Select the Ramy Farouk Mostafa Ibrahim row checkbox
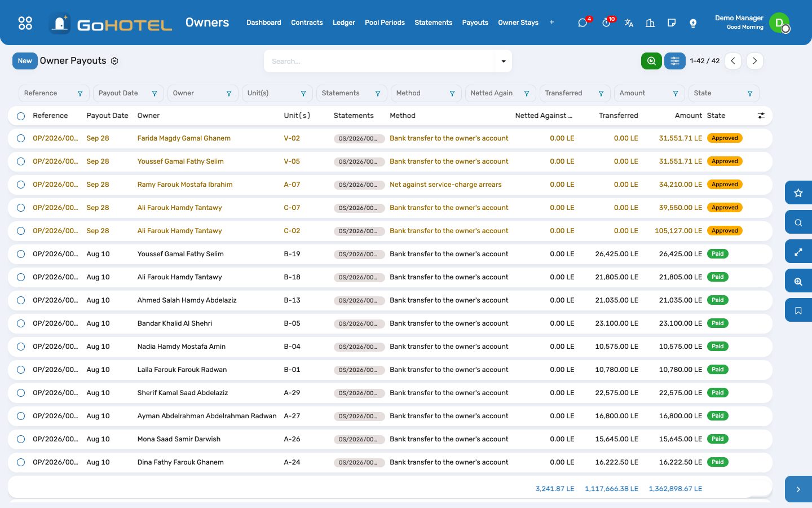The image size is (812, 508). click(21, 185)
